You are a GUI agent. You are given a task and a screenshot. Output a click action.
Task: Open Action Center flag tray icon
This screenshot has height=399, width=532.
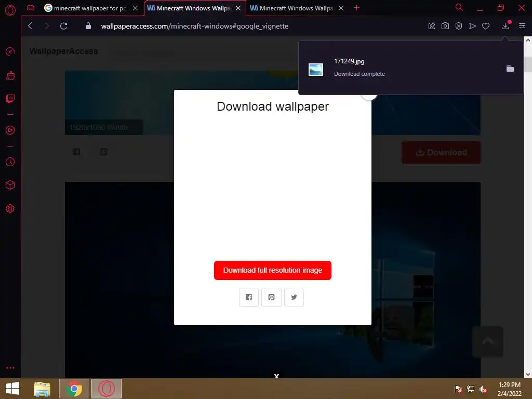[x=458, y=389]
